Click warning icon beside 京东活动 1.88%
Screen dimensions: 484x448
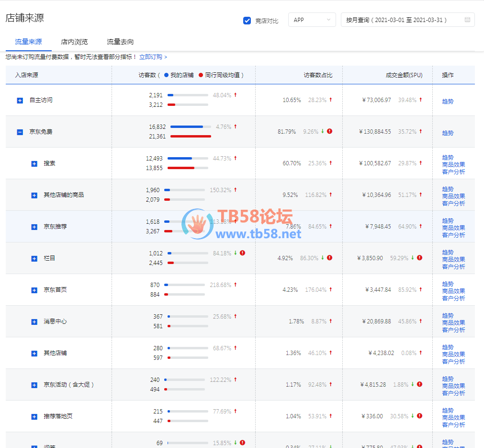point(419,384)
